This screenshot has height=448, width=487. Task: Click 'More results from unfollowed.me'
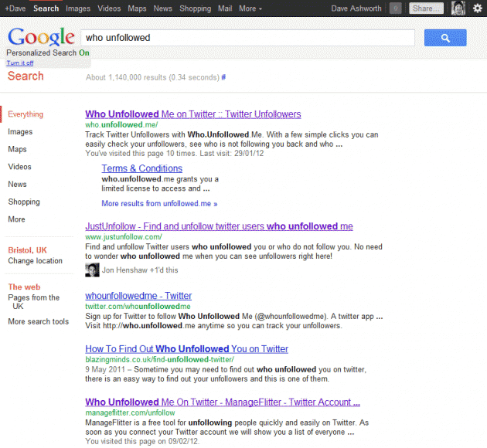pyautogui.click(x=159, y=203)
